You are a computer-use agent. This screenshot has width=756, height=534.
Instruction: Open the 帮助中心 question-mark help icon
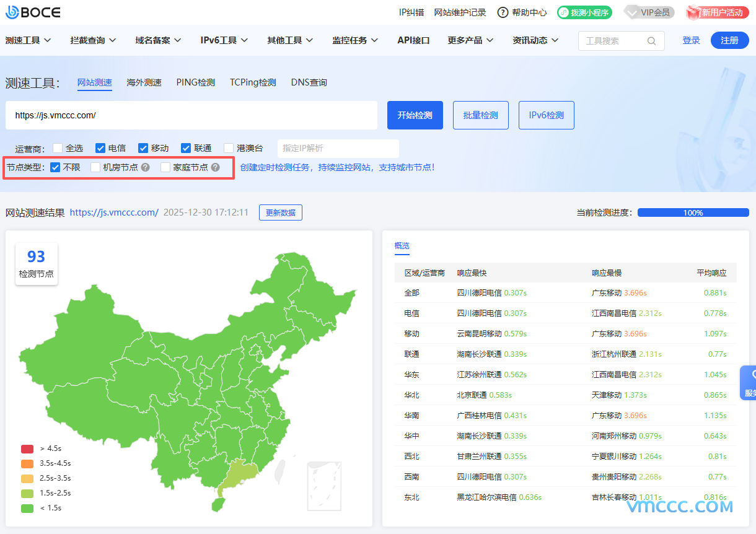coord(503,12)
